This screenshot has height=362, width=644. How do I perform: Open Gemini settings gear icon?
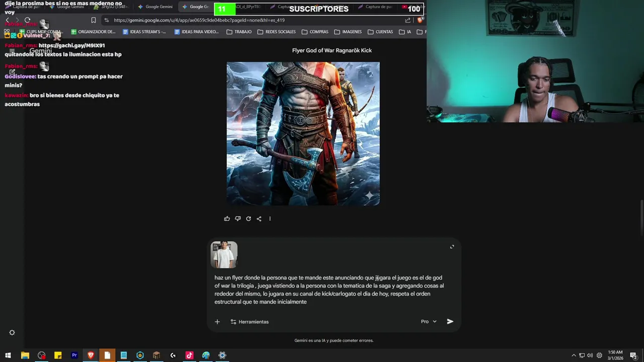click(x=12, y=332)
